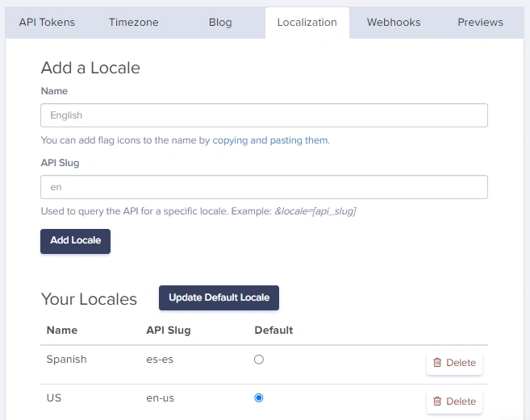The image size is (530, 420).
Task: Click the en-us slug cell
Action: click(x=161, y=398)
